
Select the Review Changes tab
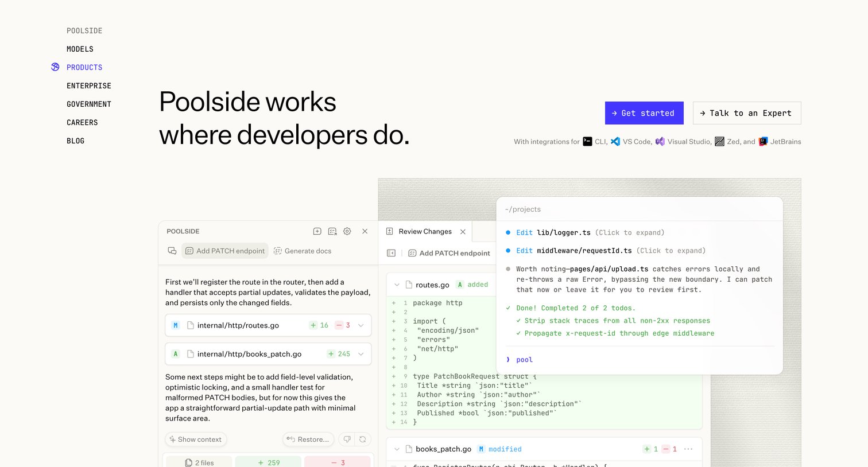point(425,232)
